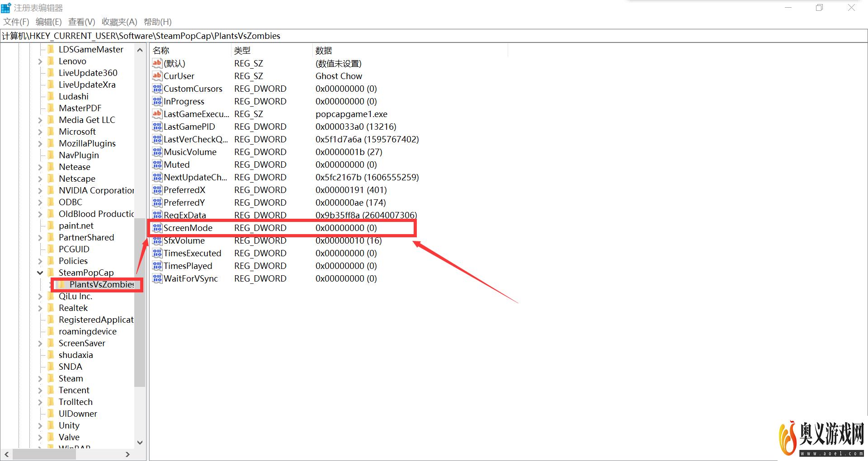Open the 收藏夹(A) menu
The width and height of the screenshot is (868, 461).
[x=119, y=22]
